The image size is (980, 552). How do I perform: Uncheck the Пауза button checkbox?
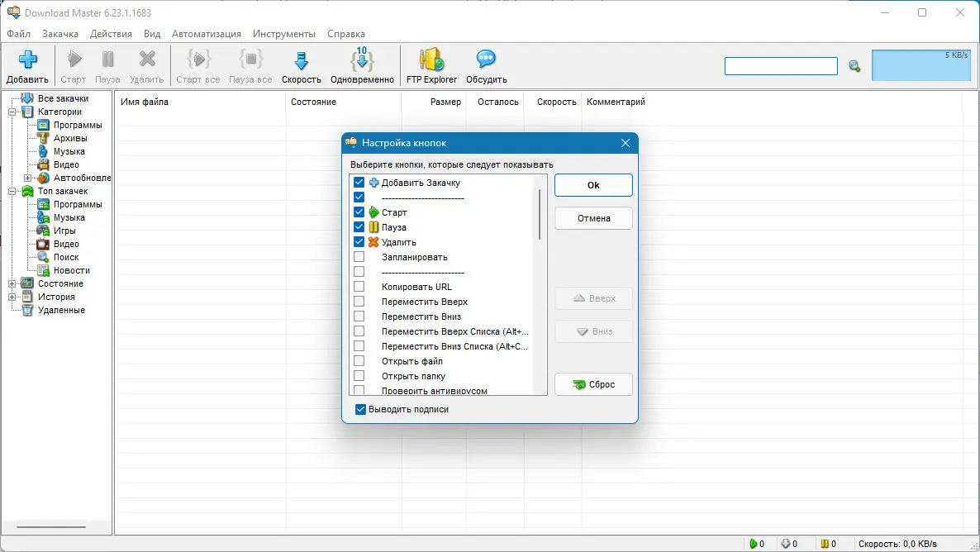pyautogui.click(x=359, y=227)
